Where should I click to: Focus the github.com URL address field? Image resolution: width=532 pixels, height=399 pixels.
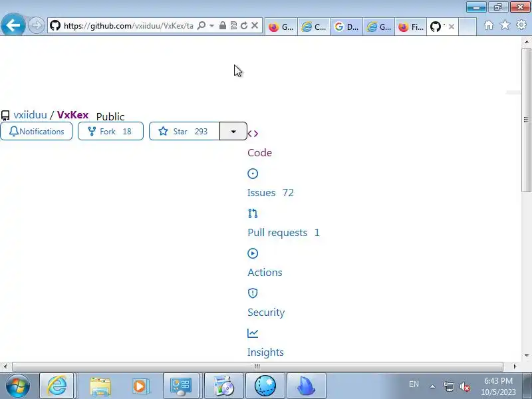128,26
